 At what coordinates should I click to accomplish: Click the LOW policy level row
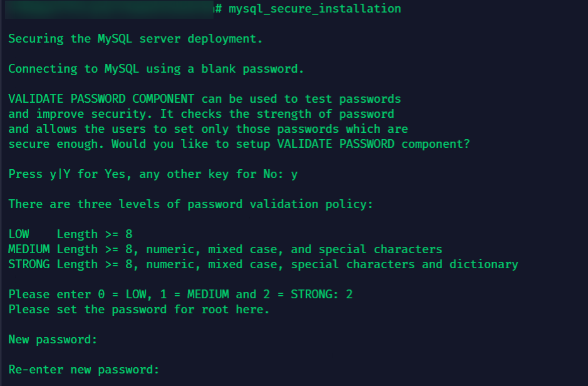(71, 234)
